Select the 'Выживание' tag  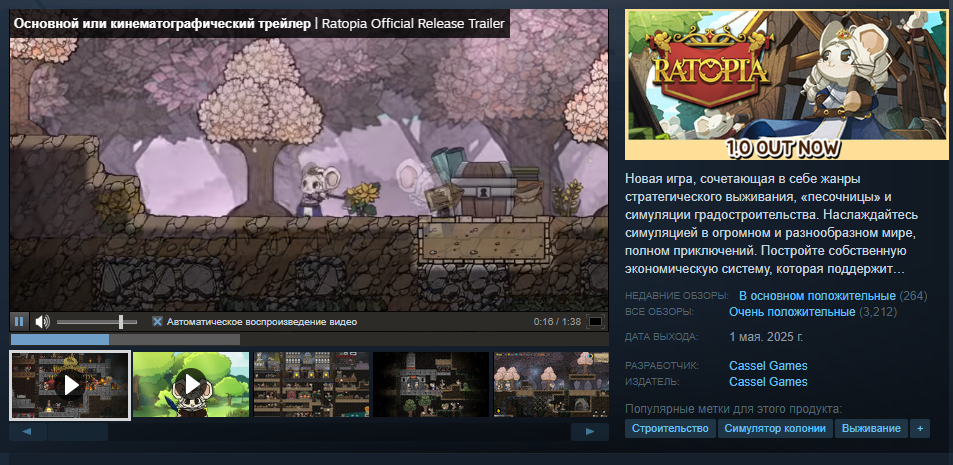click(x=871, y=429)
